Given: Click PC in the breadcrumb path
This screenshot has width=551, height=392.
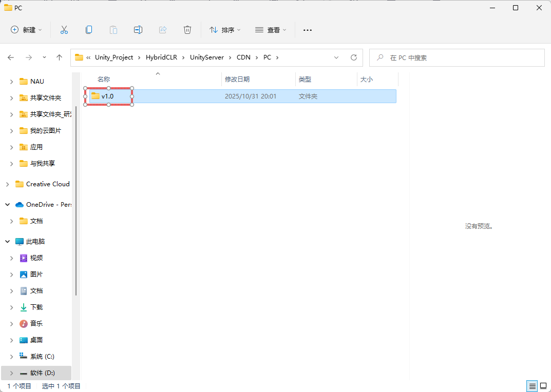Looking at the screenshot, I should pyautogui.click(x=268, y=57).
